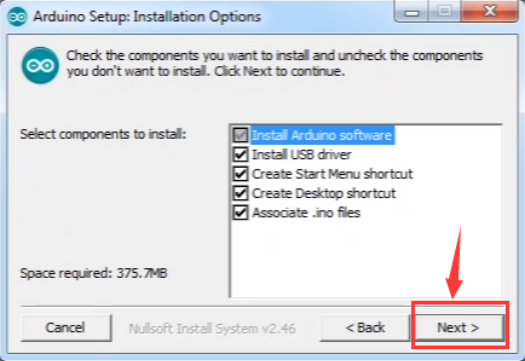Click the disabled maximize button
This screenshot has height=361, width=525.
pyautogui.click(x=444, y=11)
